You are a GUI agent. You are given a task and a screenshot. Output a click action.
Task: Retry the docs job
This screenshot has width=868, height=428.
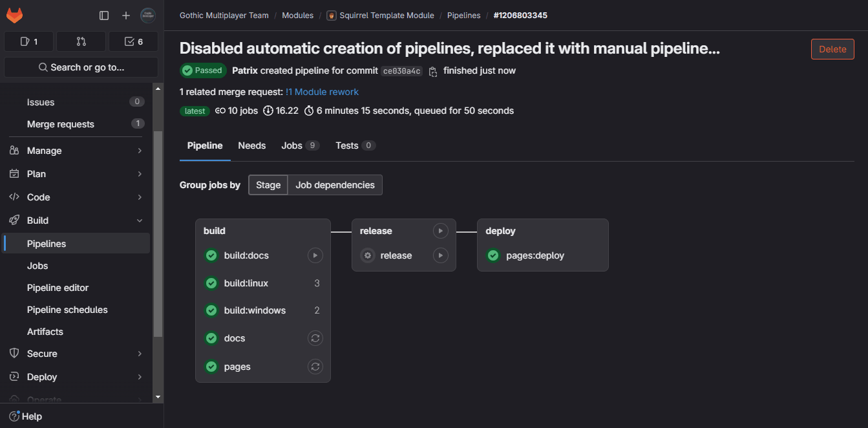point(315,338)
